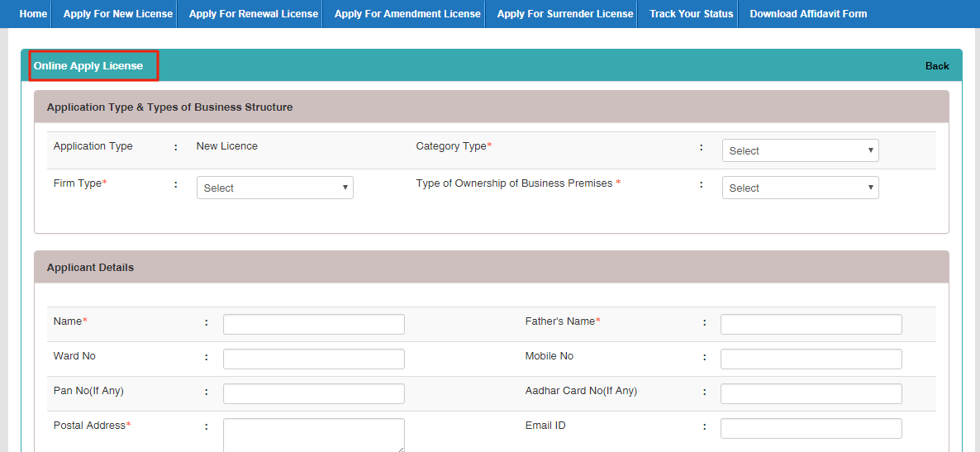Focus the Father's Name input field
The width and height of the screenshot is (980, 452).
(x=811, y=325)
